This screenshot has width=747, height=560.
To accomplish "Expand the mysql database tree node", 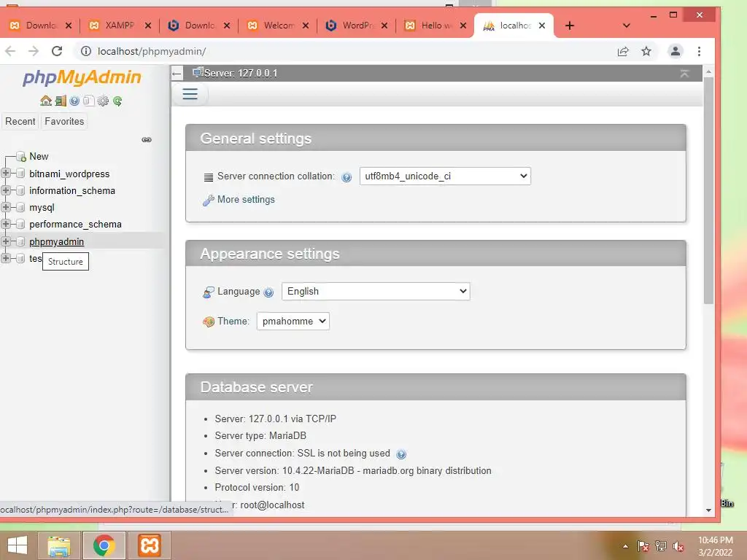I will tap(6, 206).
